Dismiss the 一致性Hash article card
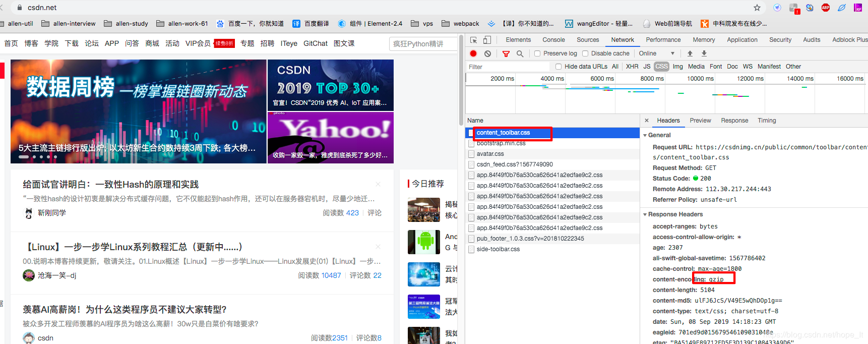 378,184
